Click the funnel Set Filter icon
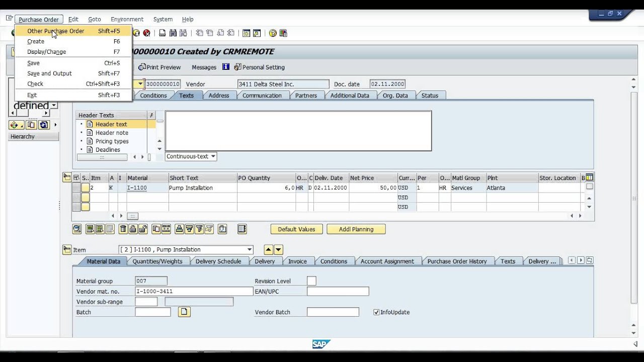644x362 pixels. coord(199,229)
